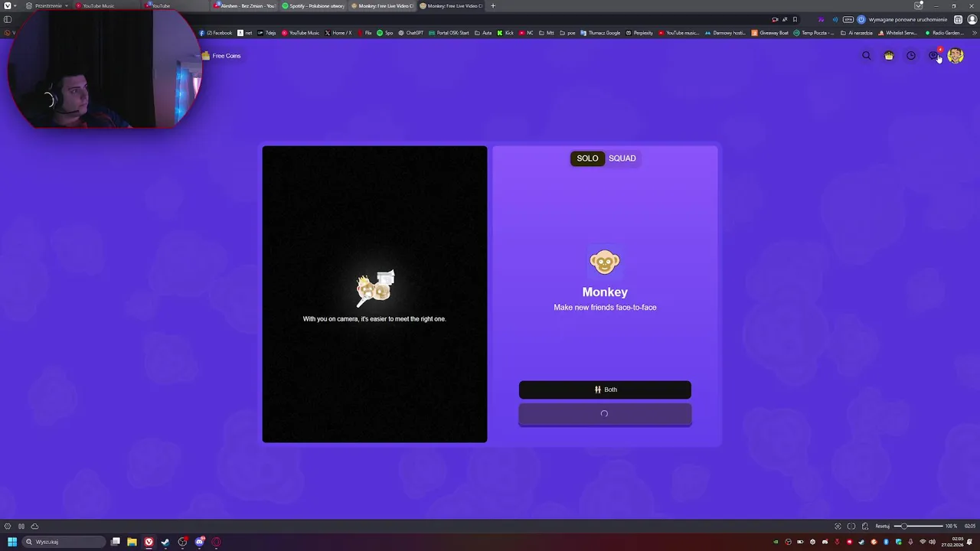Open the match history clock icon
The height and width of the screenshot is (551, 980).
(x=911, y=56)
